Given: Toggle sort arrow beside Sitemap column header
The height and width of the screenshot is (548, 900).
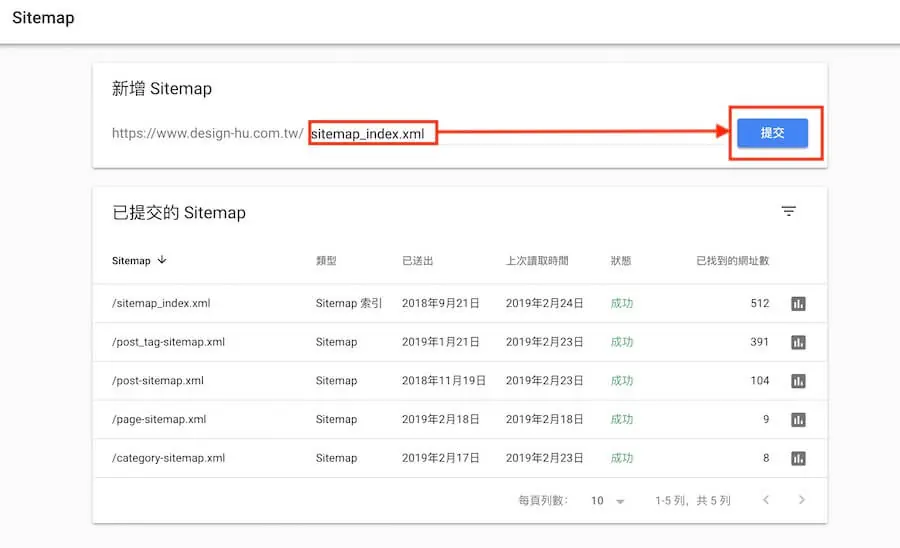Looking at the screenshot, I should [x=162, y=260].
